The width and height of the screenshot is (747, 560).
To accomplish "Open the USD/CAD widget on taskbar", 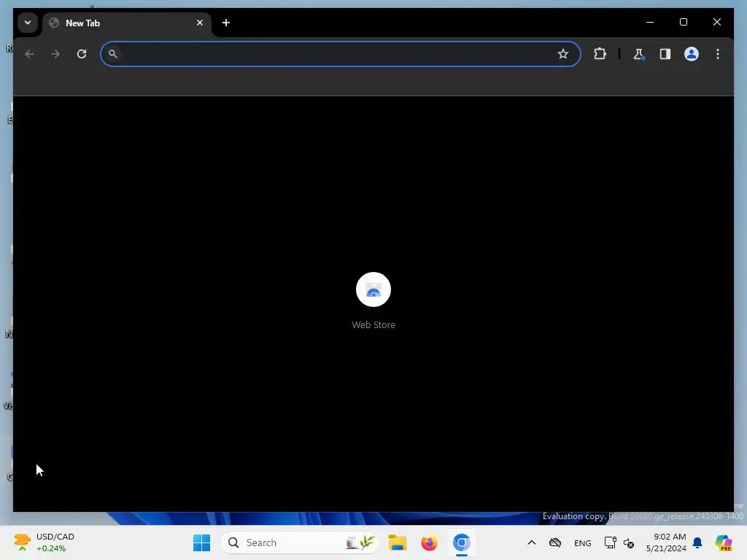I will pos(44,542).
